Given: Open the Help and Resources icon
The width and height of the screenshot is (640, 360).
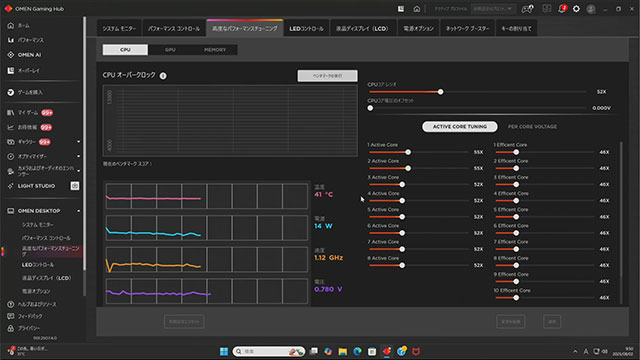Looking at the screenshot, I should tap(11, 304).
